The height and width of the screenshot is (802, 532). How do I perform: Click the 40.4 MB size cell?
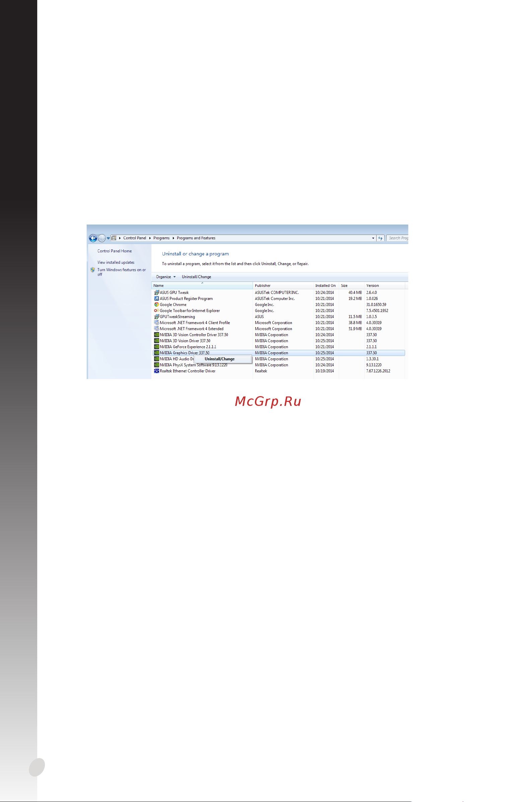pyautogui.click(x=355, y=293)
